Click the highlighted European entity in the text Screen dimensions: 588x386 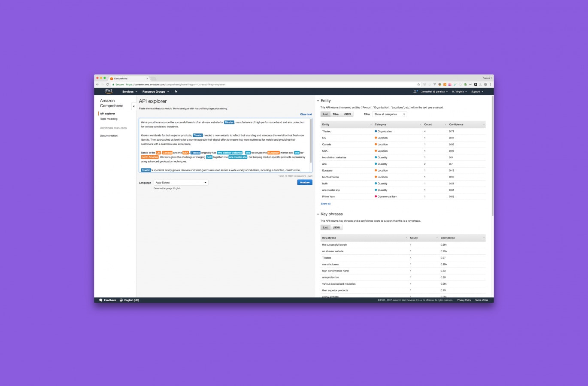[x=273, y=153]
